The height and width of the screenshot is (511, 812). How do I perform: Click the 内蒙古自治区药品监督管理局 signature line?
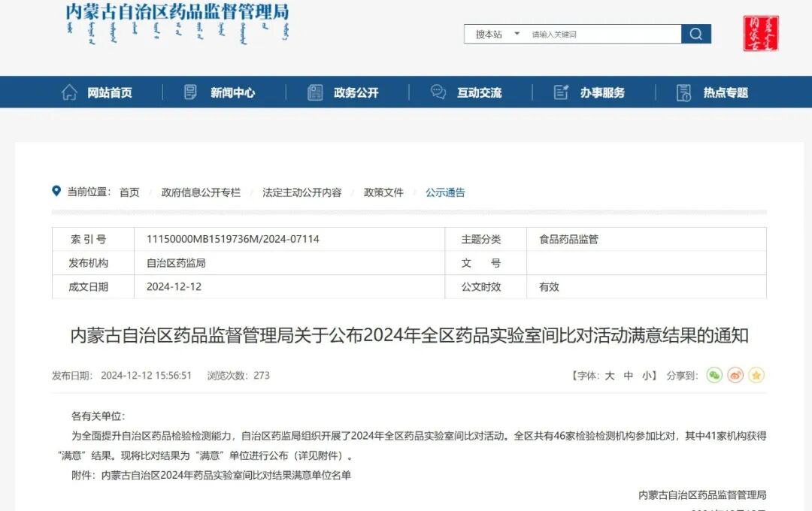(702, 495)
